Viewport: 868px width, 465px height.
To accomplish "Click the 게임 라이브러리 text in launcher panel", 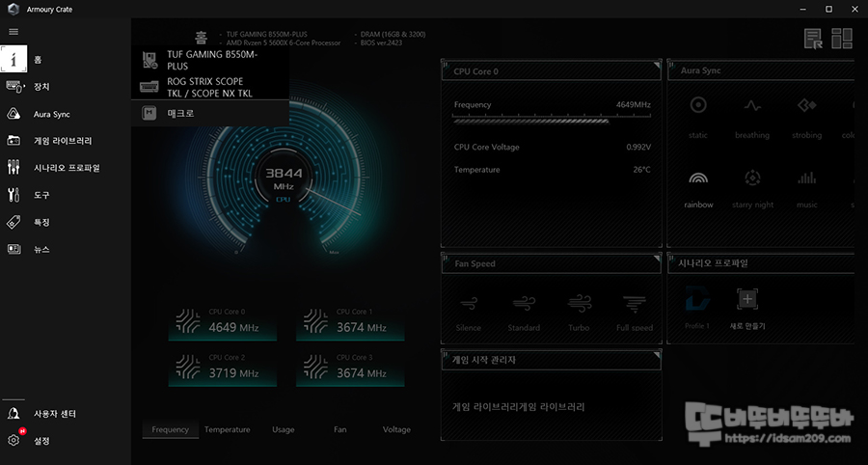I will point(518,407).
